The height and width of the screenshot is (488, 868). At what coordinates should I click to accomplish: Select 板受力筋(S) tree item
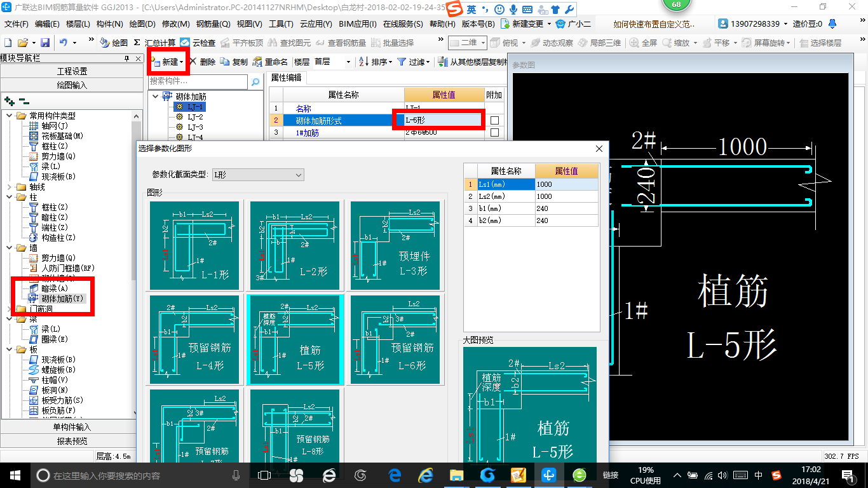click(56, 400)
